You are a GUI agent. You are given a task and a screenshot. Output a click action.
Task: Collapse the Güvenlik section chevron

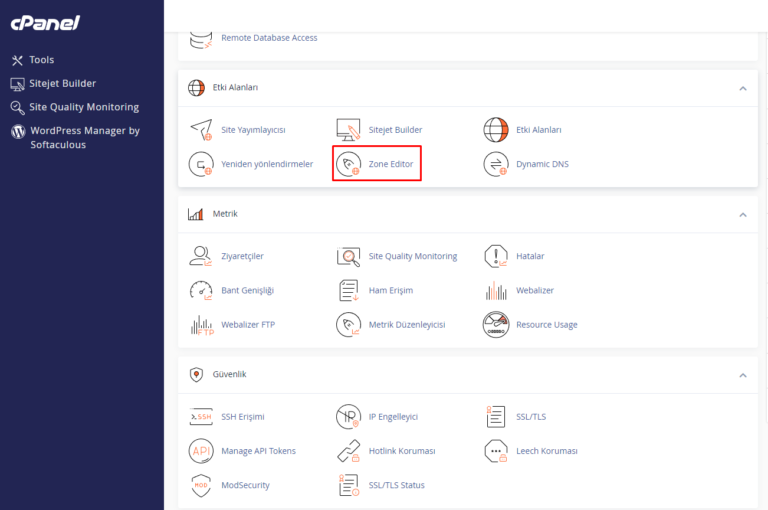click(742, 375)
